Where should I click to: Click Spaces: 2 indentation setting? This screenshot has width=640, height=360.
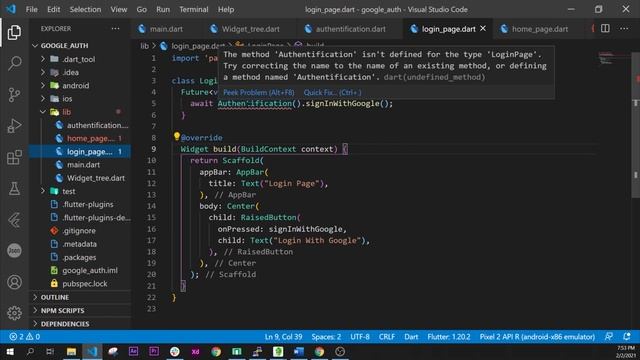tap(326, 337)
